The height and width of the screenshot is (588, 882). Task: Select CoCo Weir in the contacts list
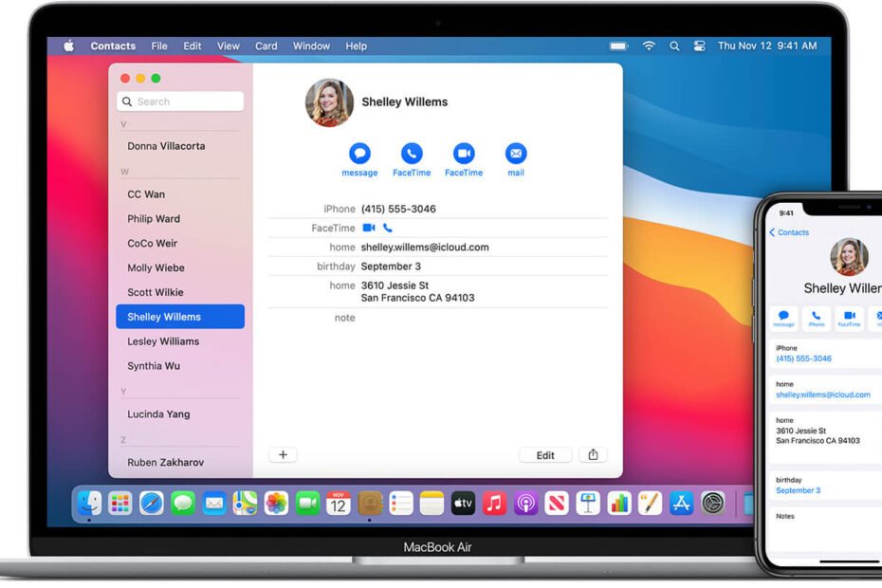point(180,243)
